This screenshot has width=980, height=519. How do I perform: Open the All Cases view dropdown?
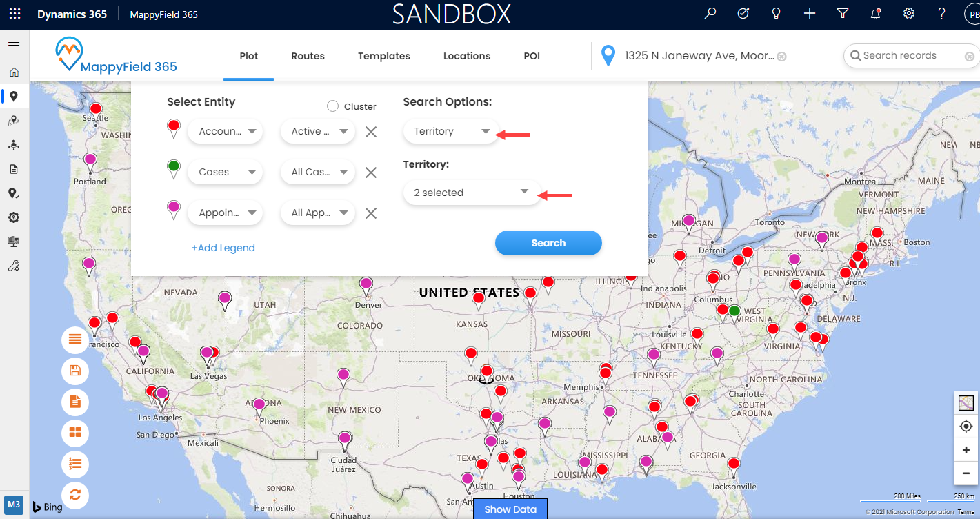coord(317,172)
